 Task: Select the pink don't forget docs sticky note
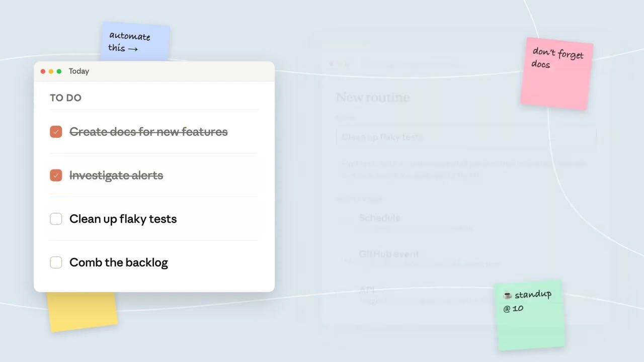(x=557, y=73)
